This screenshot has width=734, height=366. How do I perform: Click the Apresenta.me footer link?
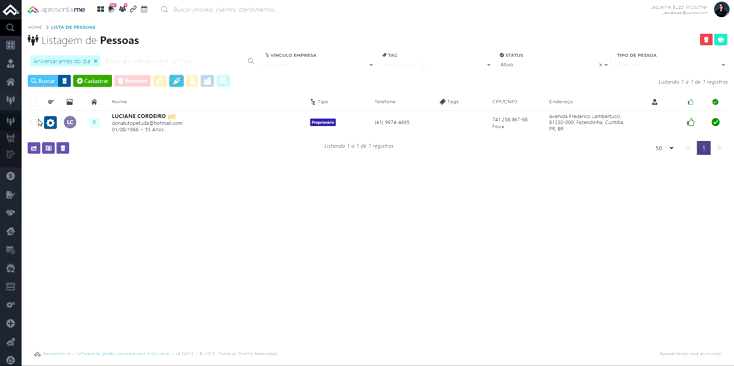[x=56, y=354]
